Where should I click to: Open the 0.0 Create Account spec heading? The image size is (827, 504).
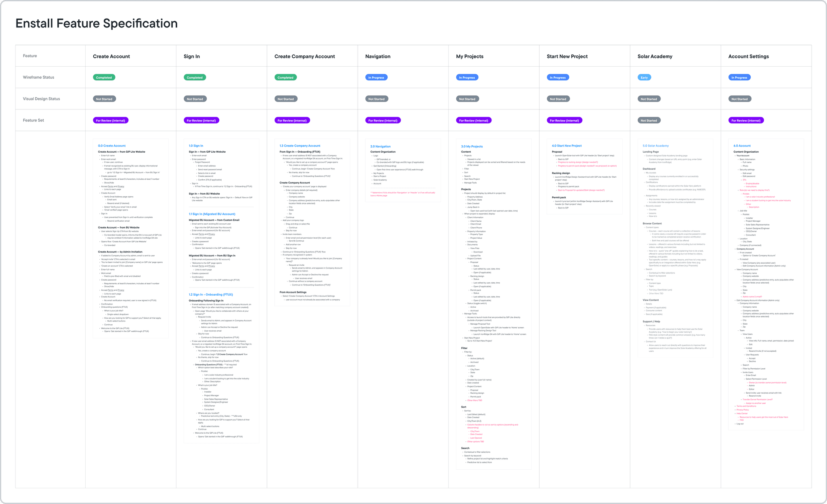pyautogui.click(x=112, y=146)
